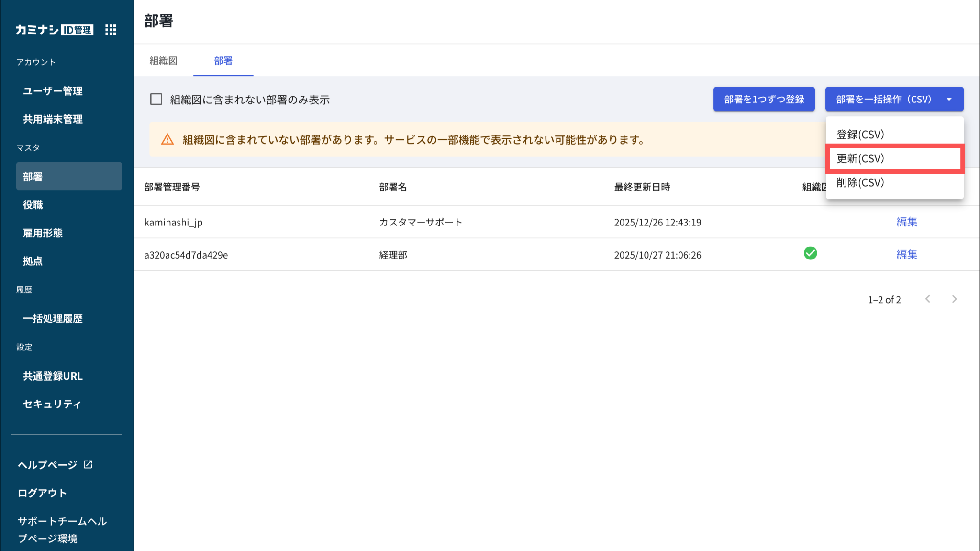The height and width of the screenshot is (551, 980).
Task: Click the カミナシ ID管理 logo
Action: tap(54, 30)
